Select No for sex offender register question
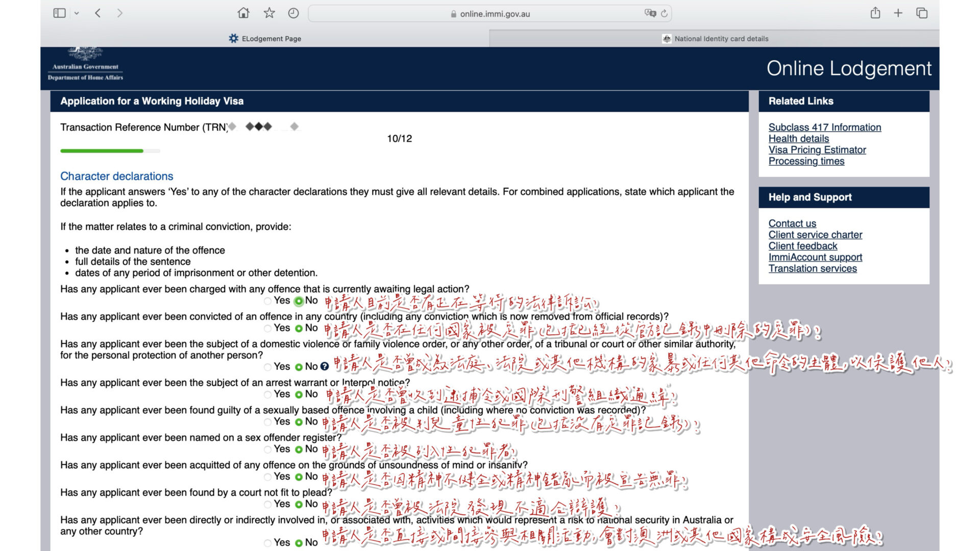Image resolution: width=980 pixels, height=551 pixels. coord(299,449)
